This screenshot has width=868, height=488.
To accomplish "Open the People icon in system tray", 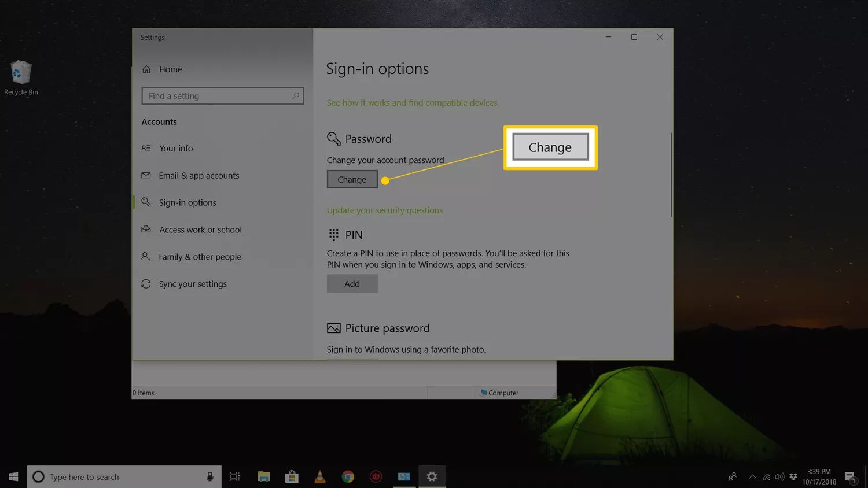I will coord(732,476).
